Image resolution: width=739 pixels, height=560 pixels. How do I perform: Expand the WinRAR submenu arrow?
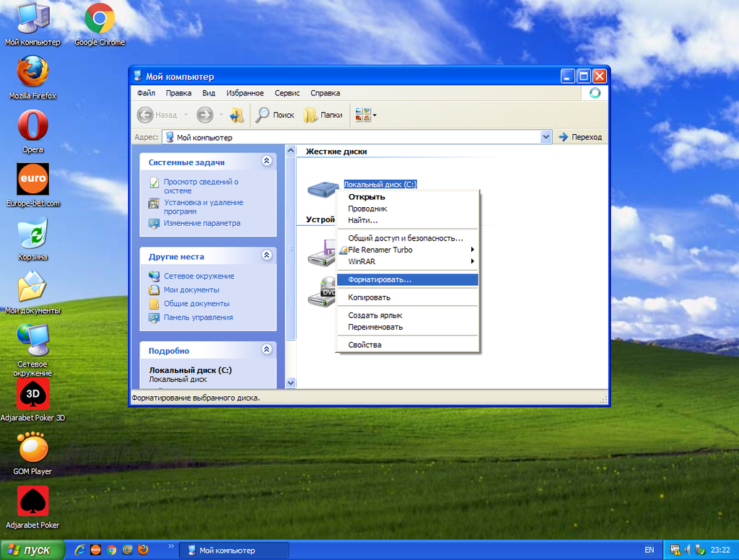point(472,261)
